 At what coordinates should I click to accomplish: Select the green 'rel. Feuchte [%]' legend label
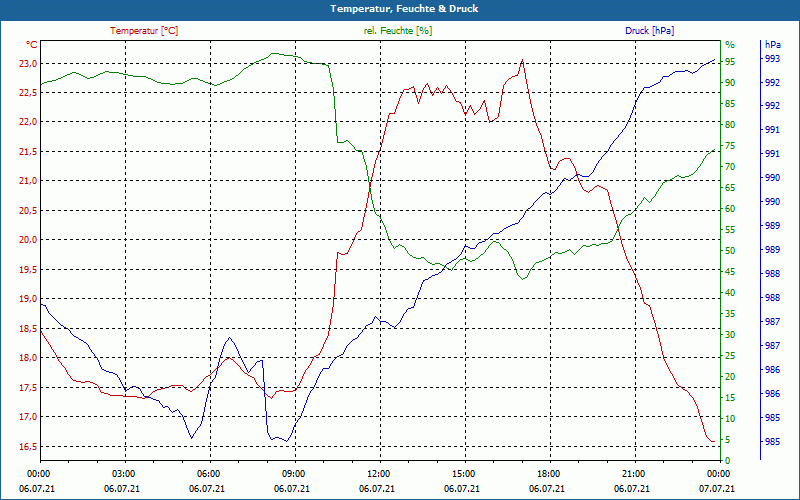(x=398, y=31)
